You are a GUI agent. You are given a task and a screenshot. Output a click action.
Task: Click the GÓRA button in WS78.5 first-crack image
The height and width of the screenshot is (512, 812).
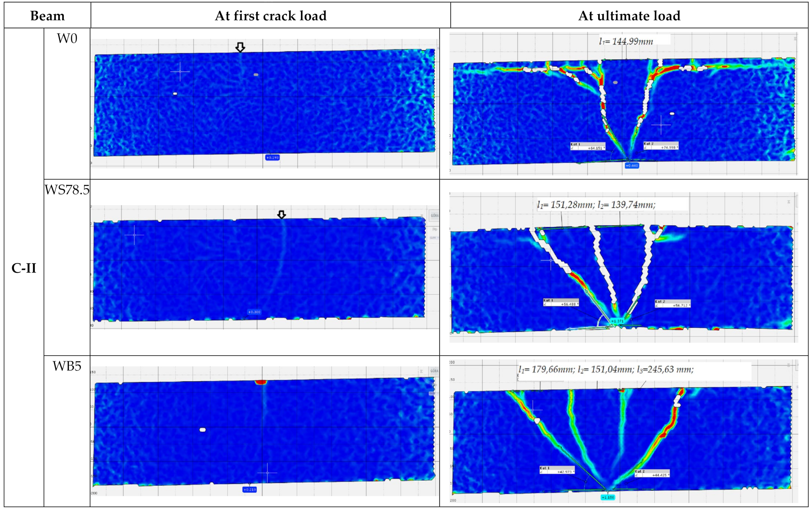[435, 215]
